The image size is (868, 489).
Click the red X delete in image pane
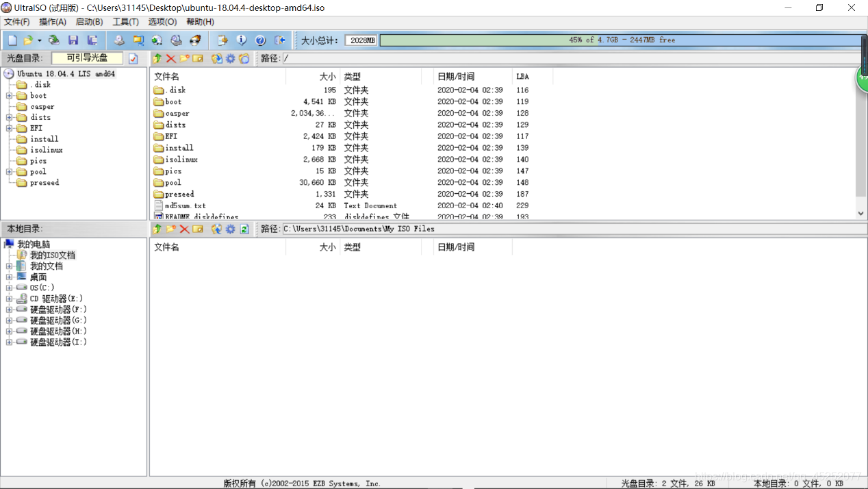(x=171, y=59)
